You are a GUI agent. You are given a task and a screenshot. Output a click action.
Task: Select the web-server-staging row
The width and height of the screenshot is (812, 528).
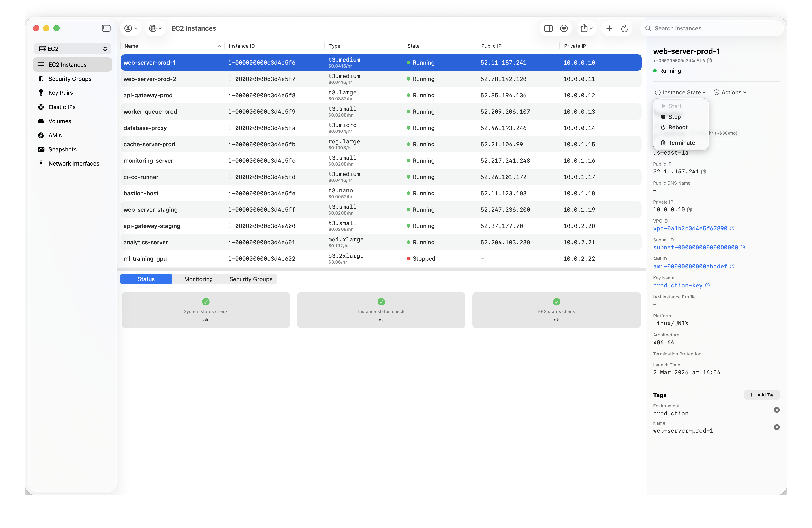381,209
